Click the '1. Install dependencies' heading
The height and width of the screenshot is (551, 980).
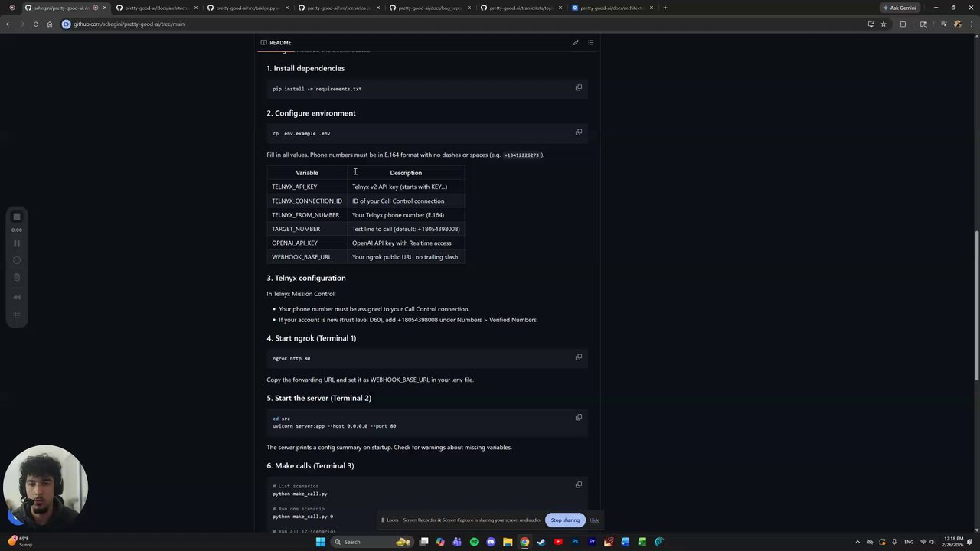[x=305, y=68]
